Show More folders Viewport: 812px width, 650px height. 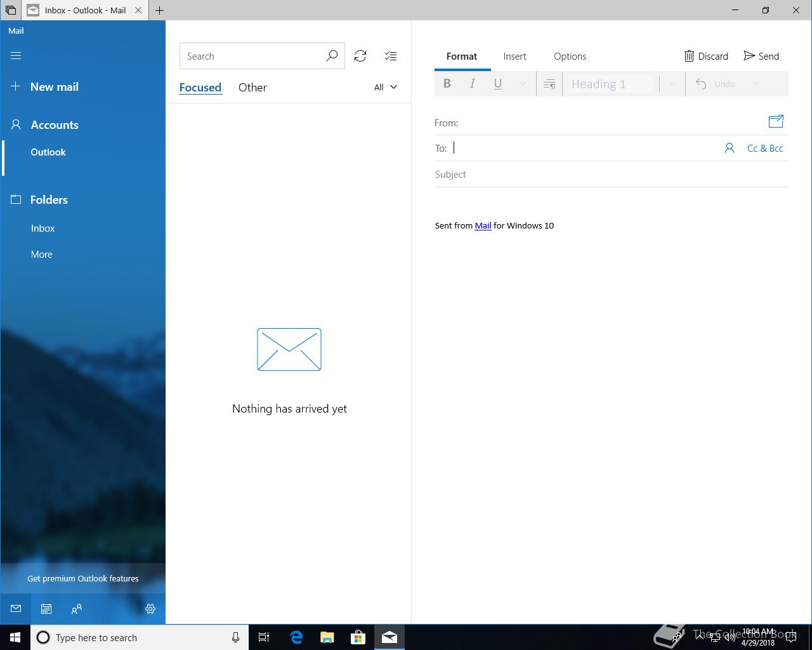[x=42, y=255]
